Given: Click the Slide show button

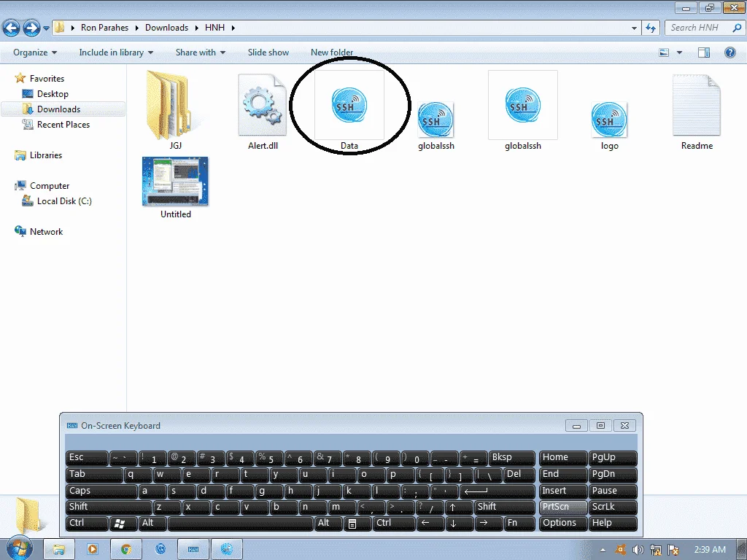Looking at the screenshot, I should coord(268,52).
